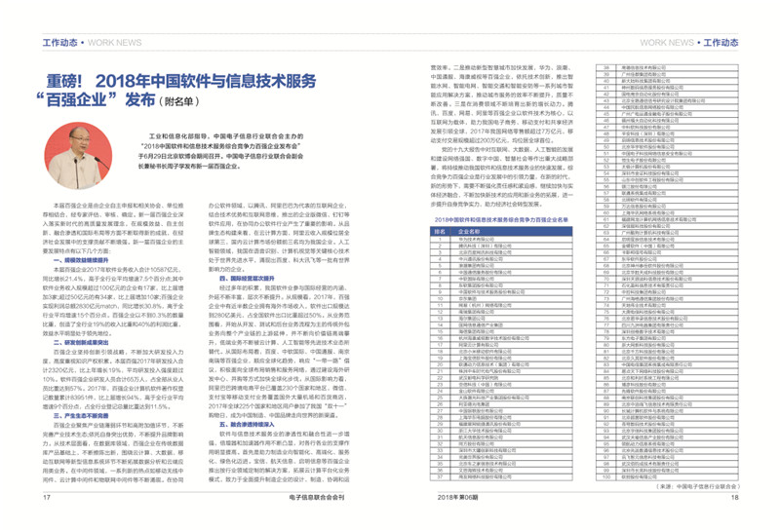Select rank 7 row "中软国际有限公司"

click(501, 279)
